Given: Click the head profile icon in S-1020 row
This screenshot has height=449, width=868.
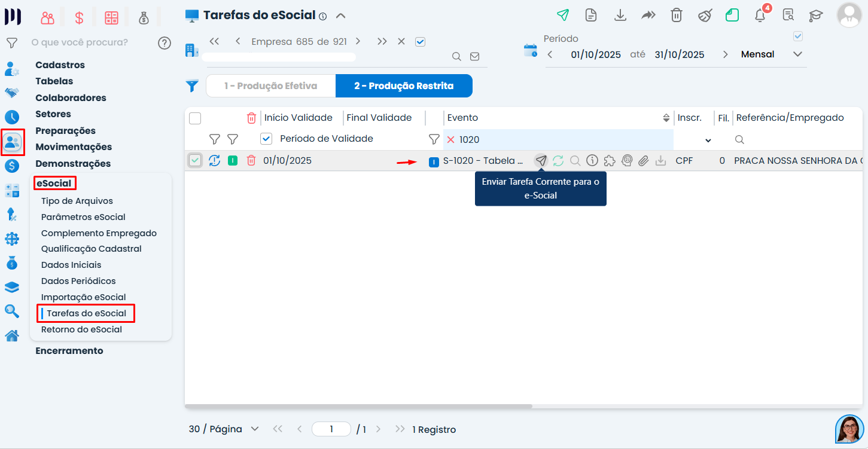Looking at the screenshot, I should (627, 160).
